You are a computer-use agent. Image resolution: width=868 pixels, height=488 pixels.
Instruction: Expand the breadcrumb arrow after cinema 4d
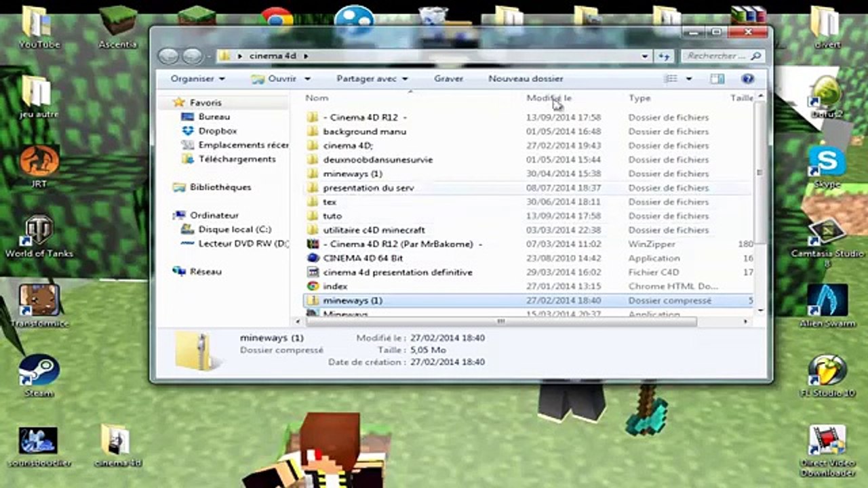pos(306,56)
